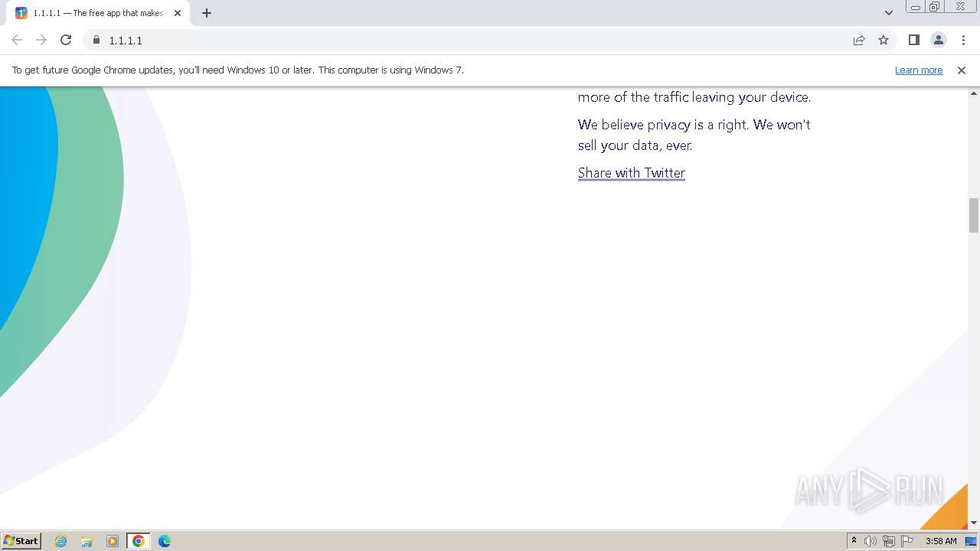Click the text "We believe privacy is a right"
This screenshot has height=551, width=980.
point(663,125)
